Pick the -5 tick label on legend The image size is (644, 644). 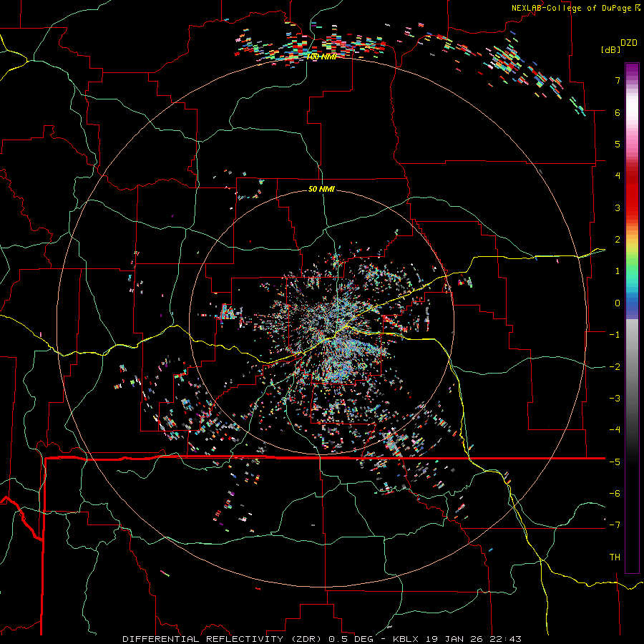(615, 462)
